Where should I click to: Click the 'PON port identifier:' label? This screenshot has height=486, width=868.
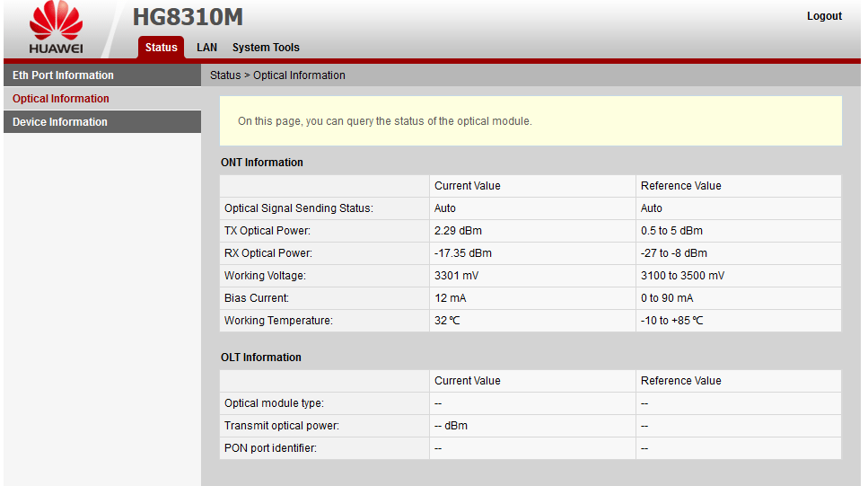[x=270, y=447]
